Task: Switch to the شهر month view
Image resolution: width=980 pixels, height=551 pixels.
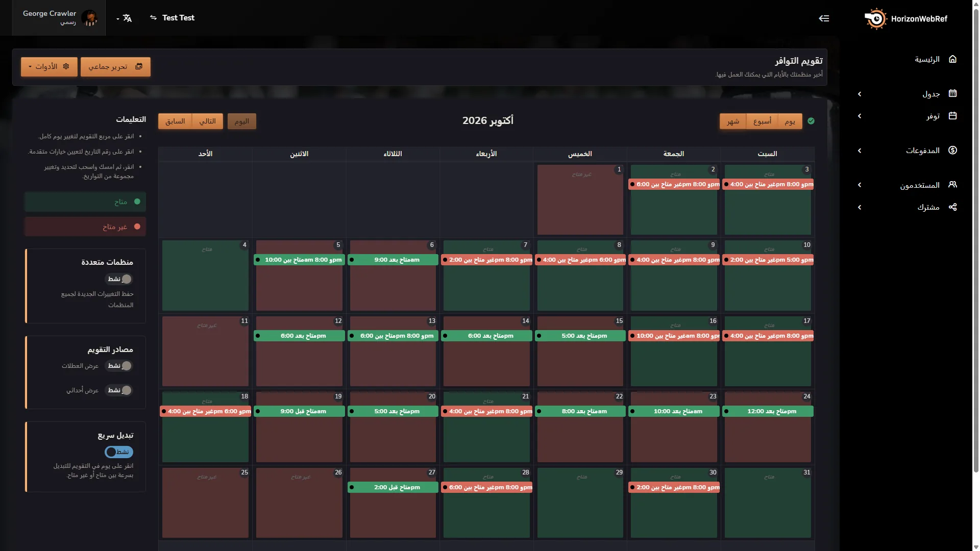Action: [733, 121]
